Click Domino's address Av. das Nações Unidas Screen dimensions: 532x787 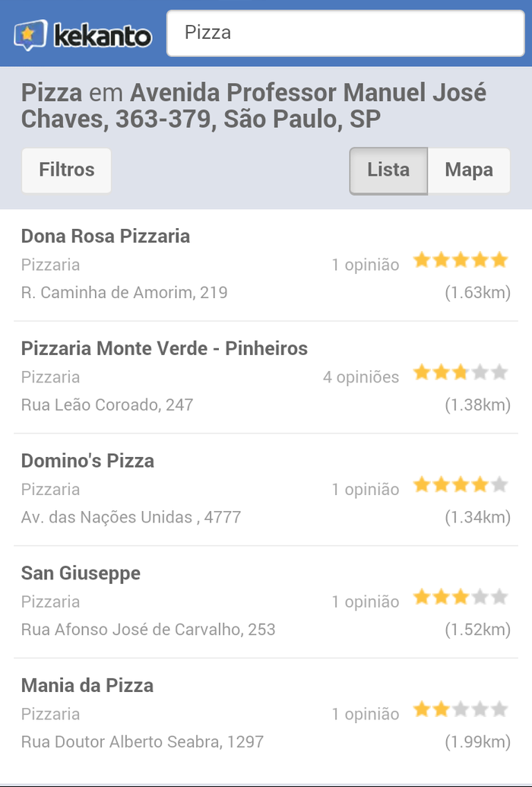click(x=131, y=517)
